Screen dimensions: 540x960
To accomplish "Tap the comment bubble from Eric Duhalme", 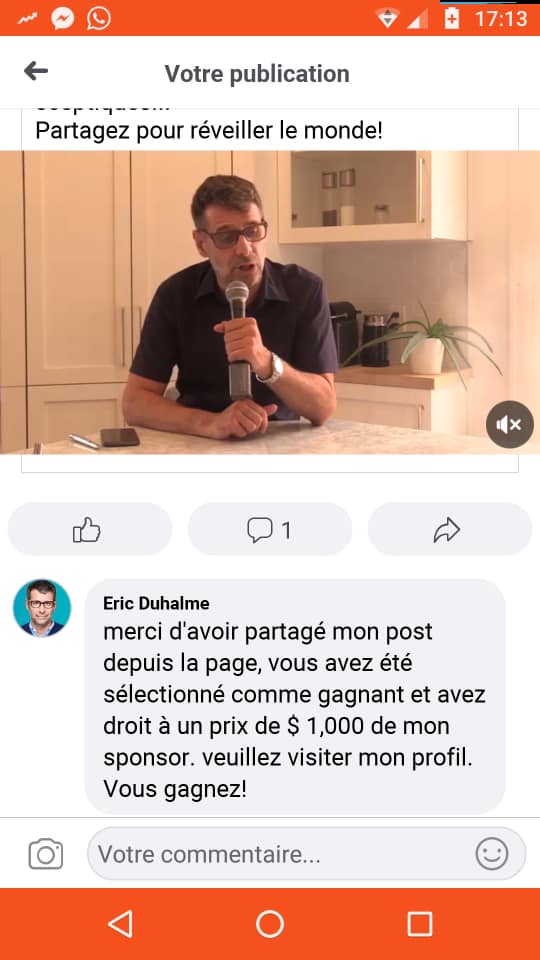I will [294, 696].
